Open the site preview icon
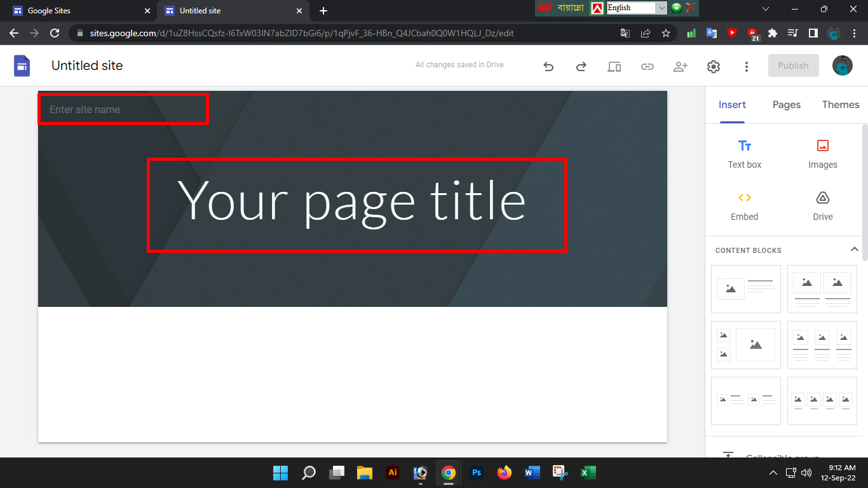The height and width of the screenshot is (488, 868). pyautogui.click(x=614, y=66)
